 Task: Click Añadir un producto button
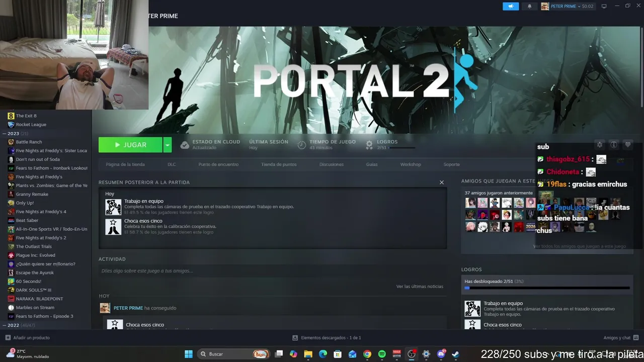tap(28, 338)
